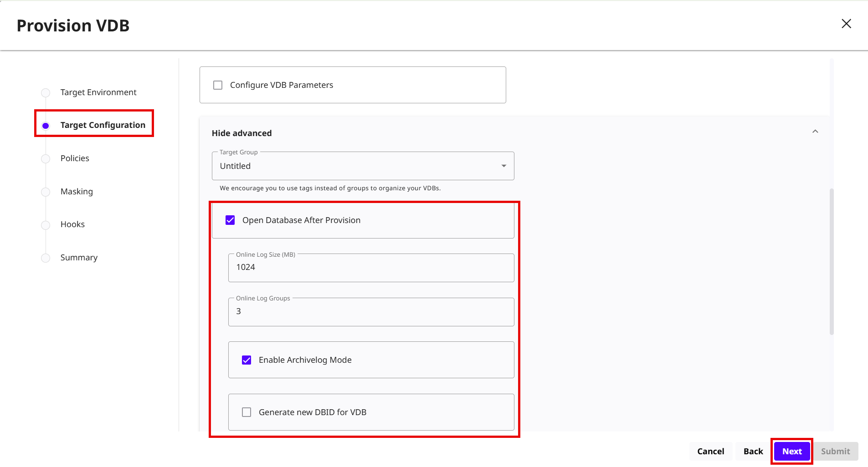The width and height of the screenshot is (868, 467).
Task: Click the Masking step circle indicator
Action: coord(46,192)
